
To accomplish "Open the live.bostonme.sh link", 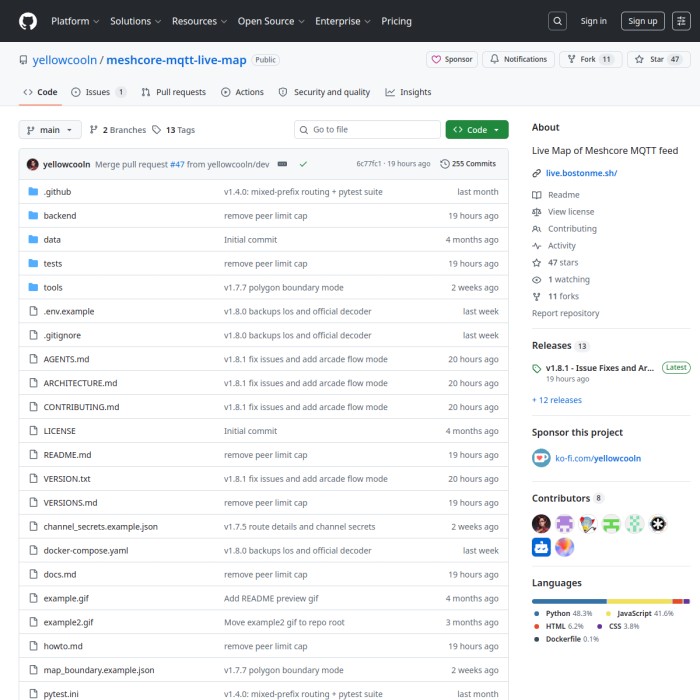I will coord(581,173).
